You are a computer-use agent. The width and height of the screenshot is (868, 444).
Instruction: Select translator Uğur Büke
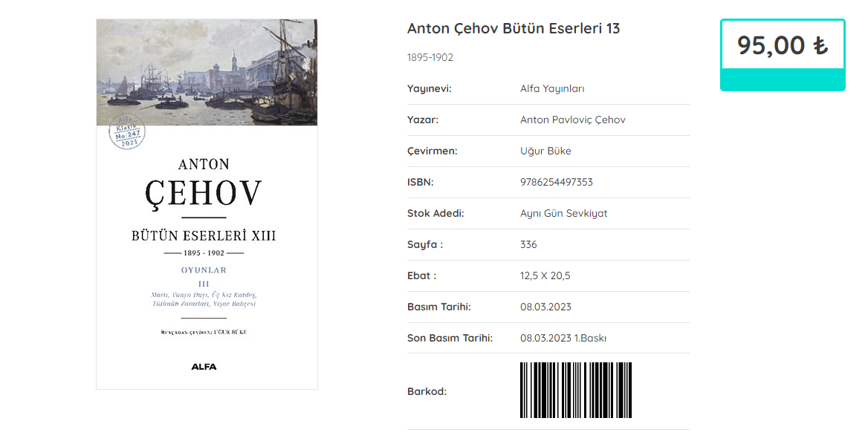pos(545,151)
